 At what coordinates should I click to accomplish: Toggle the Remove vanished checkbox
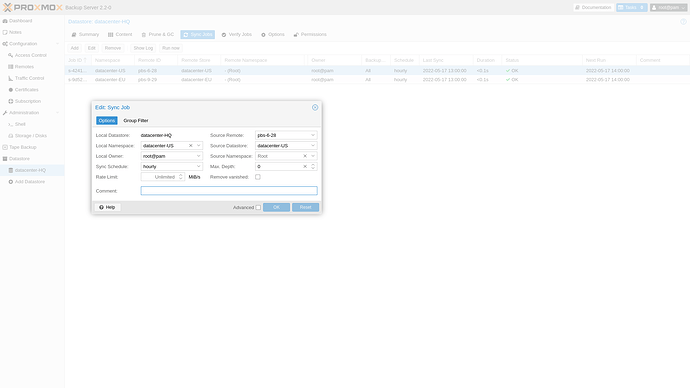(x=258, y=177)
